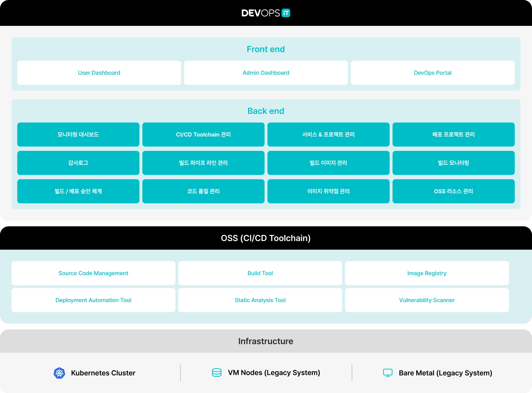Open the 이미지 취약점 관리 tile

(329, 191)
